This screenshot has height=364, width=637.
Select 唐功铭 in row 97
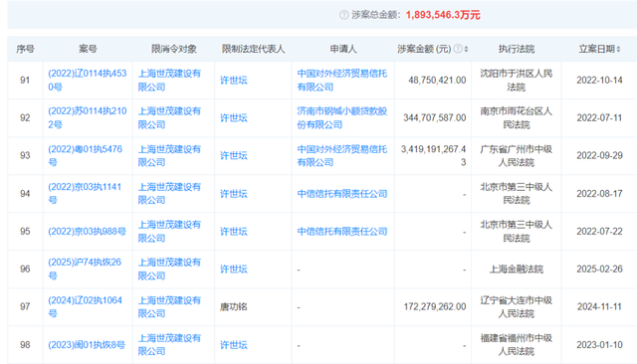click(x=234, y=307)
